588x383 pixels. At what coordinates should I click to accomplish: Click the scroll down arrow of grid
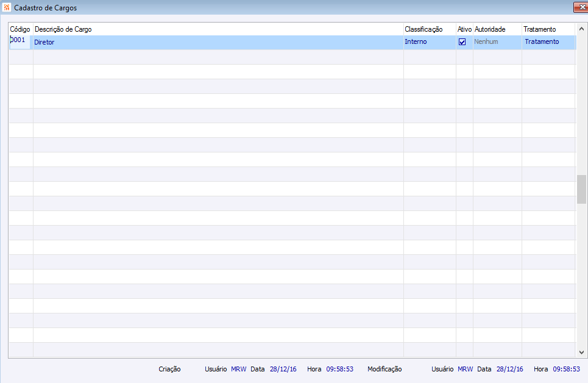pos(581,353)
